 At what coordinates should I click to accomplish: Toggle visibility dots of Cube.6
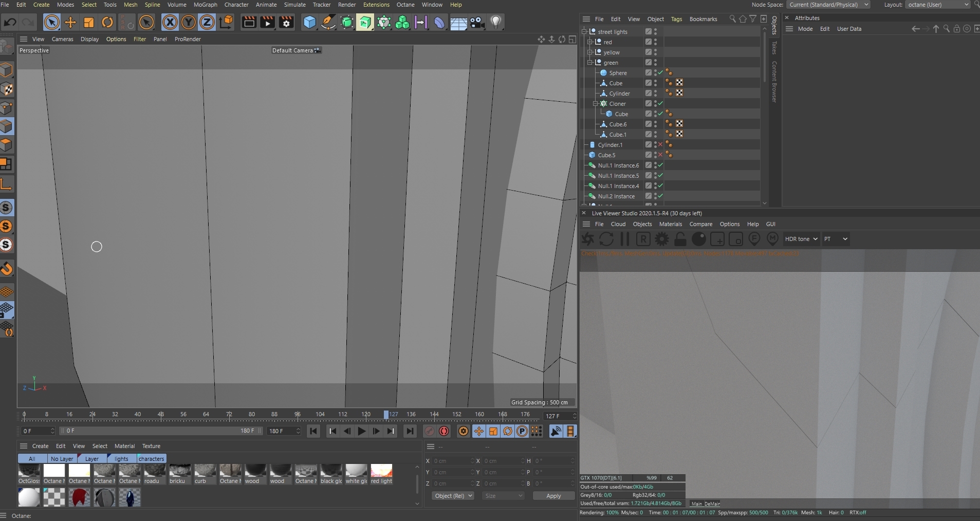(x=655, y=124)
